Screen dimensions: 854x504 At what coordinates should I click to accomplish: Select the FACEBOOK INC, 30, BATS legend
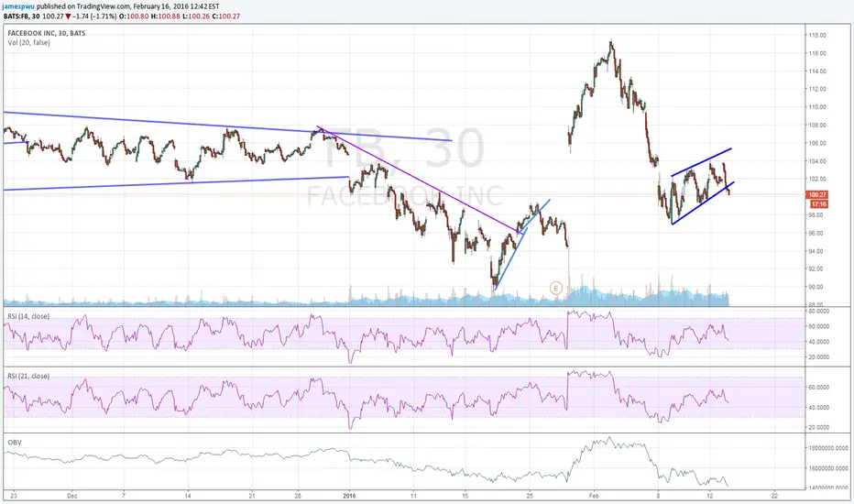point(47,33)
